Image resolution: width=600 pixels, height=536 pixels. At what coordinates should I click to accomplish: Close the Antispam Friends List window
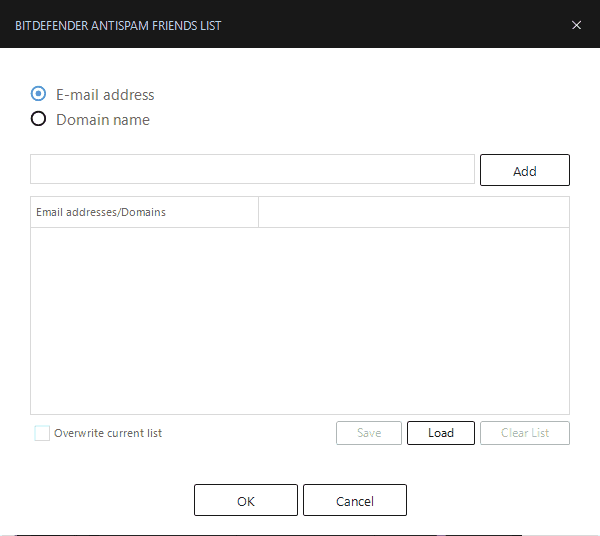[576, 25]
